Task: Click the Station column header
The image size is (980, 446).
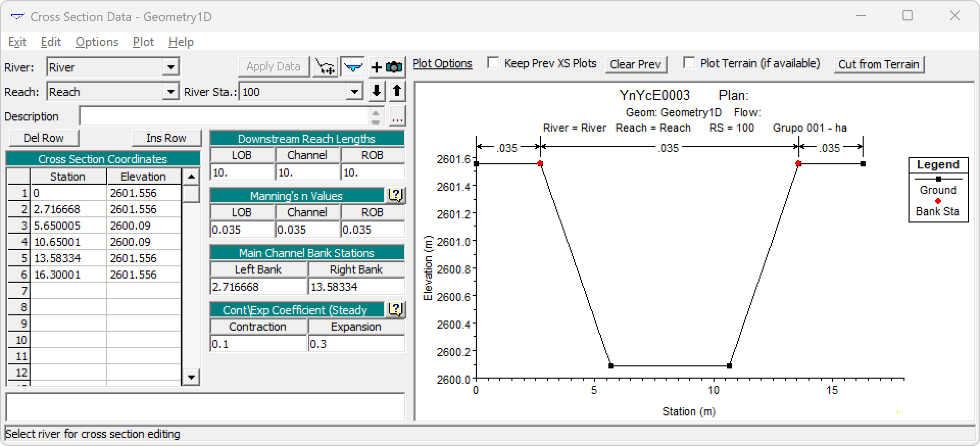Action: click(x=68, y=177)
